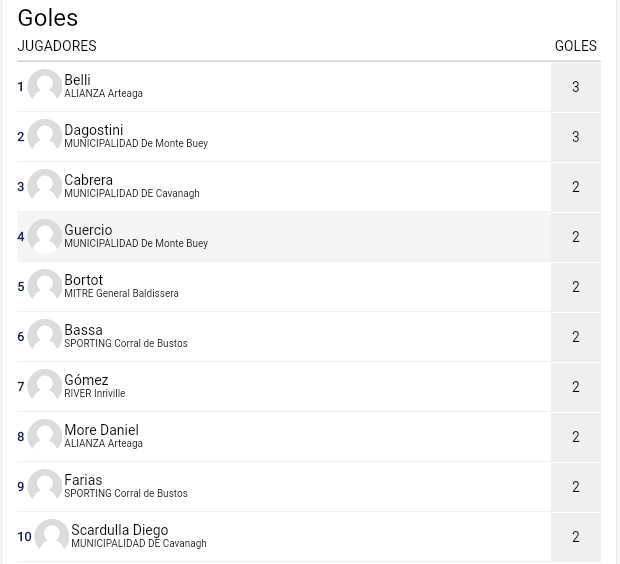The image size is (620, 564).
Task: Select the Farias player name
Action: point(83,480)
